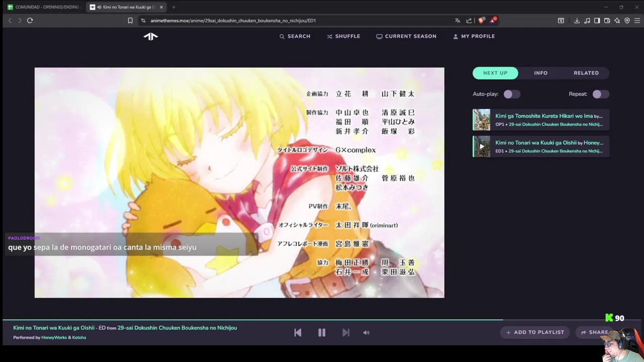Viewport: 644px width, 362px height.
Task: Open the Brave Wallet icon
Action: point(607,21)
